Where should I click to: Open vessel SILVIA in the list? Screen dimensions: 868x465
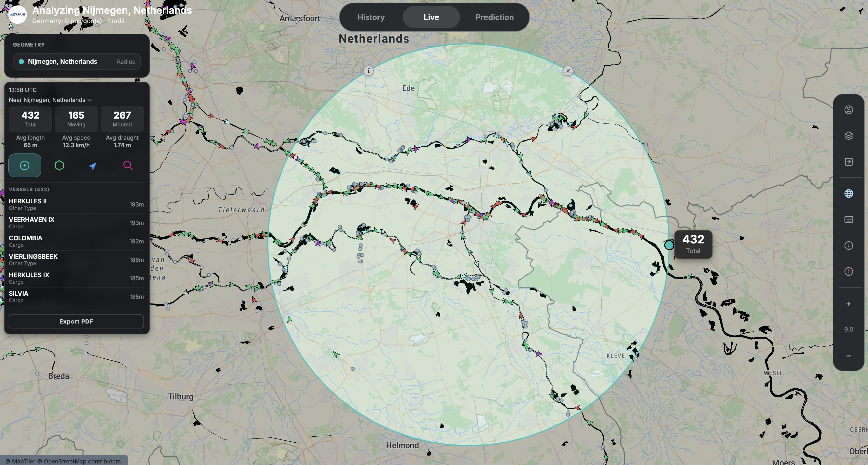click(x=76, y=297)
